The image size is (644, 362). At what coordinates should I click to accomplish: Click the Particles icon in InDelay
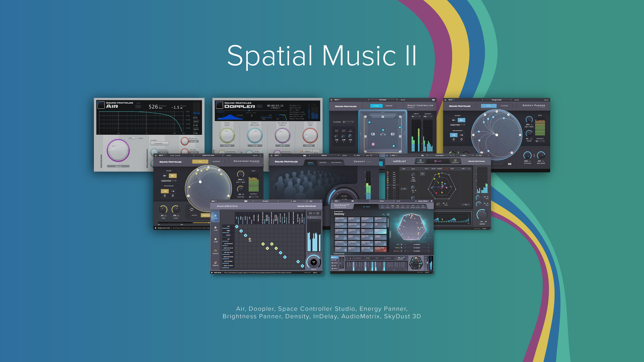pos(455,161)
